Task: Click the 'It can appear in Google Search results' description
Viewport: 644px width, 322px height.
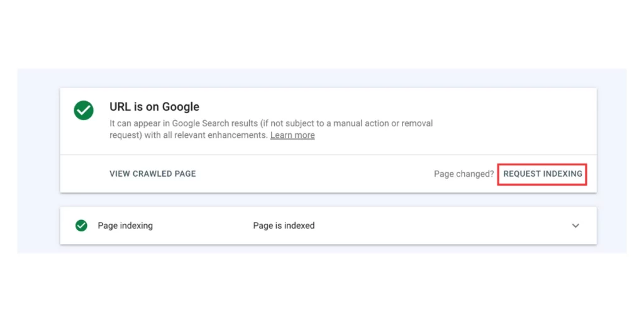Action: tap(271, 129)
